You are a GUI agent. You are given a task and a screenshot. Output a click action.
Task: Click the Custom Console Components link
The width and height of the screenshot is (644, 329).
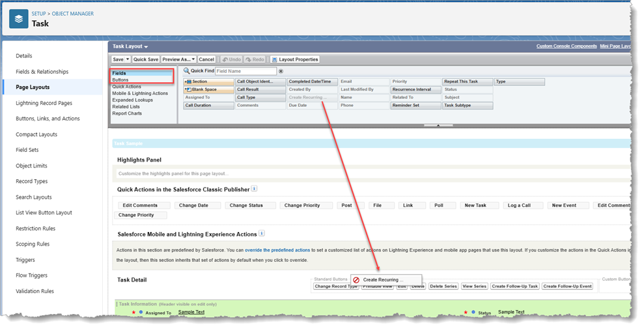coord(566,46)
